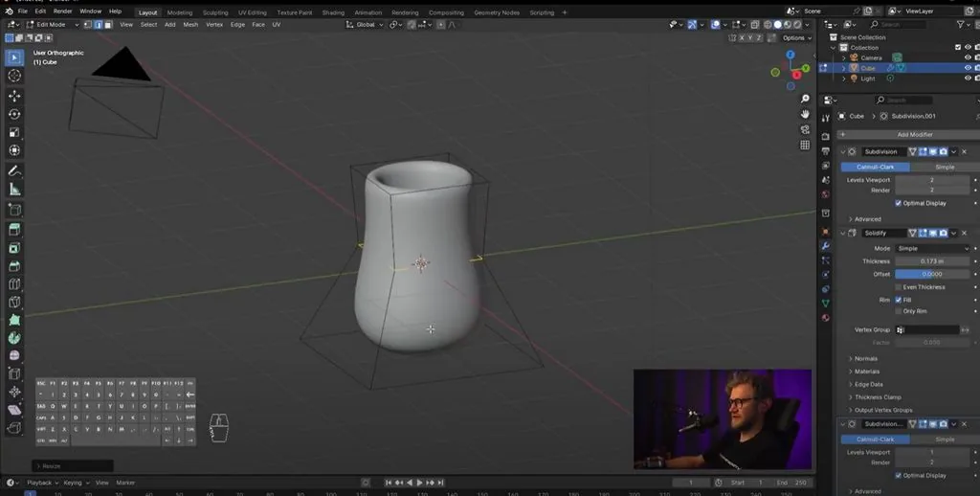Viewport: 980px width, 496px height.
Task: Toggle Rim Fill checkbox
Action: 898,300
